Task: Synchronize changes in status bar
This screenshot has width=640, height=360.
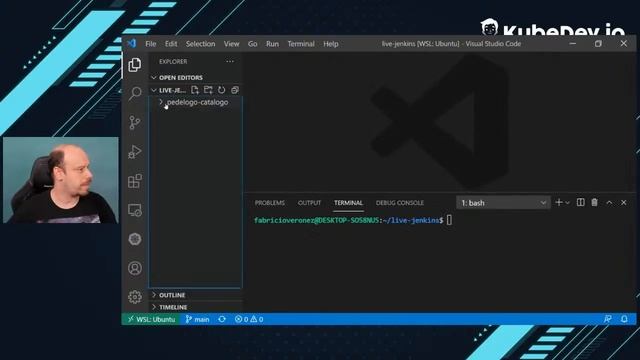Action: pos(222,319)
